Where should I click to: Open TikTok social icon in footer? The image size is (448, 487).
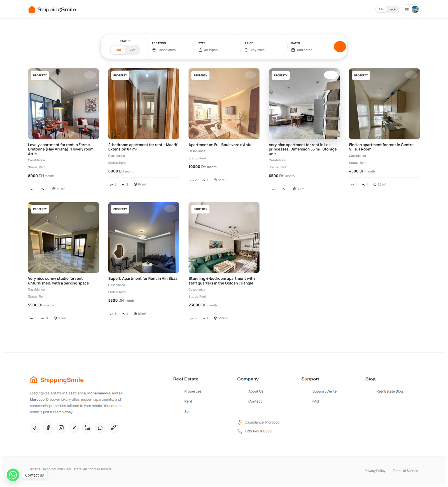[35, 428]
